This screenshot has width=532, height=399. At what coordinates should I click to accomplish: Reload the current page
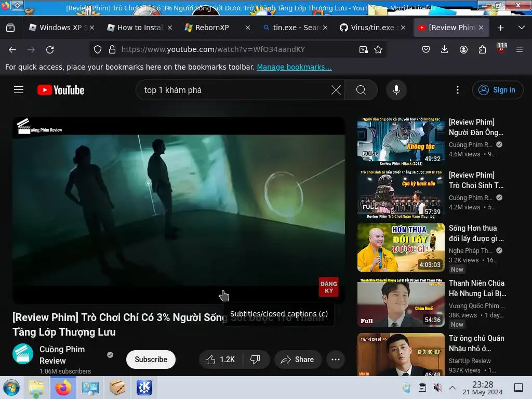point(50,49)
